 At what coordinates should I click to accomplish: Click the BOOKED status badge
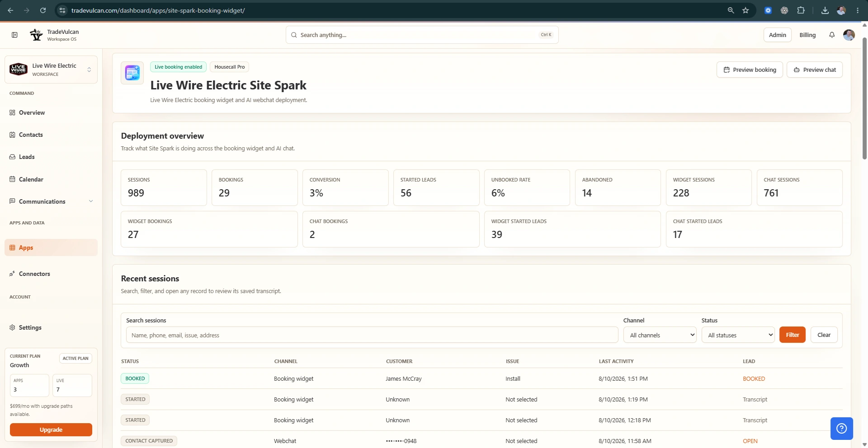[x=135, y=378]
